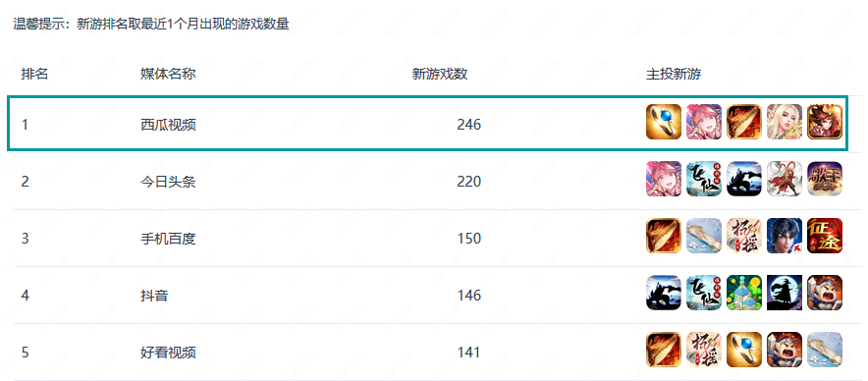Open the 好看视频 media entry

(x=168, y=353)
